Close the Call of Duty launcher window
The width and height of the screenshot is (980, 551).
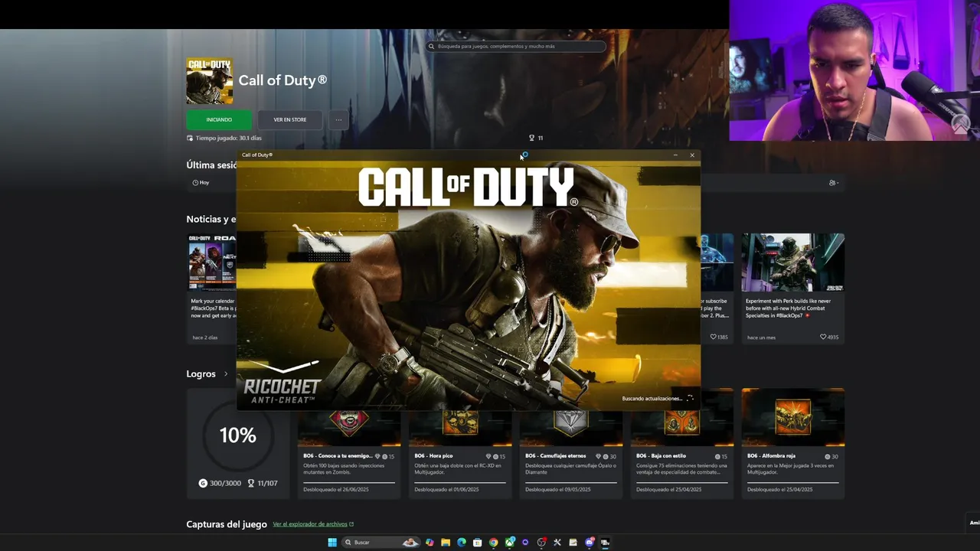[692, 155]
